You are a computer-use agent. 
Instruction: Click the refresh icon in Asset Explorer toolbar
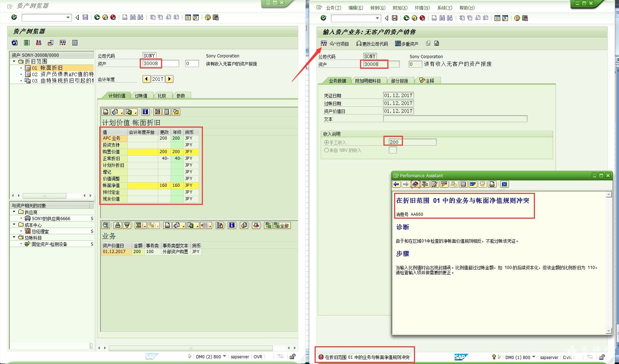[x=15, y=43]
